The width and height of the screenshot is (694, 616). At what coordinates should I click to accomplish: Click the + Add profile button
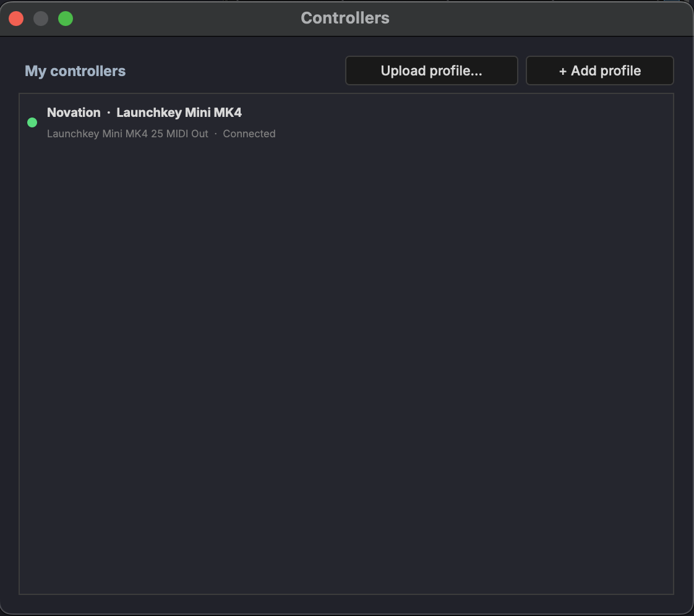[x=599, y=71]
